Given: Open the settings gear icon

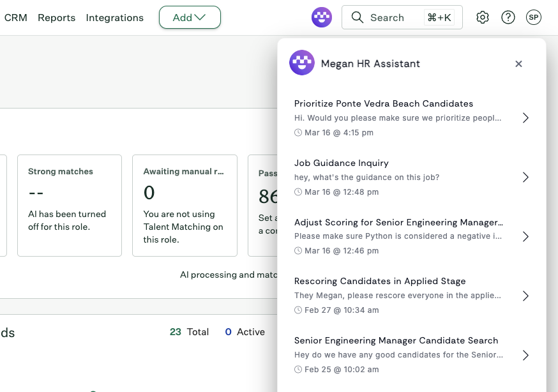Looking at the screenshot, I should [483, 17].
